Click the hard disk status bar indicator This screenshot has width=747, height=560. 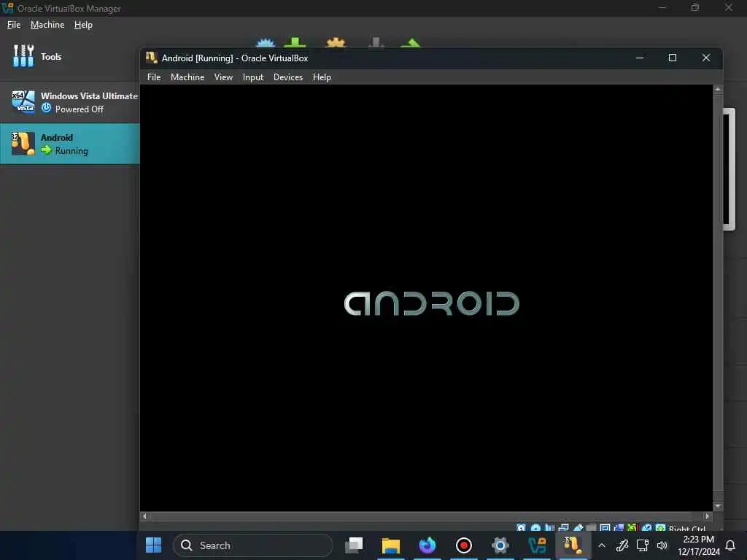[x=521, y=528]
